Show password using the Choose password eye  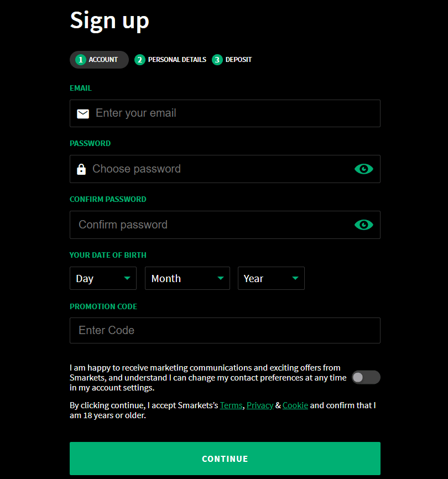[363, 169]
